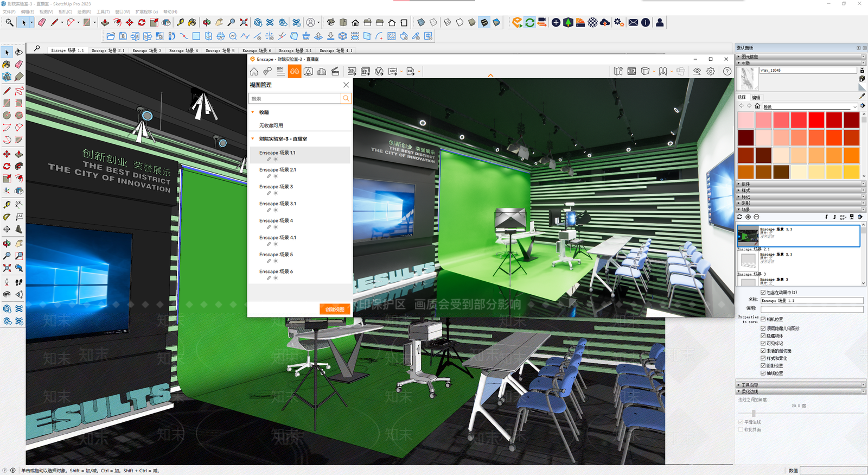Open Enscape home icon in render window

254,71
